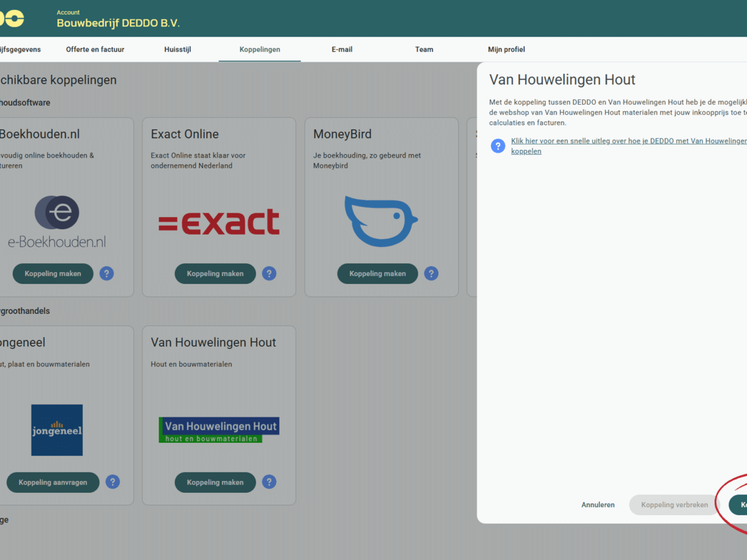Open the Offerte en factuur tab
Screen dimensions: 747x560
click(95, 49)
